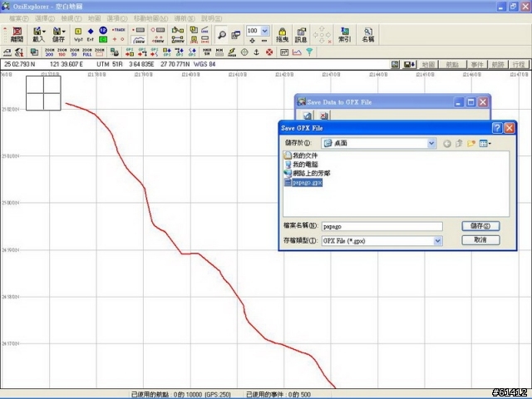Viewport: 532px width, 399px height.
Task: Click the 儲存(S) save button
Action: (480, 226)
